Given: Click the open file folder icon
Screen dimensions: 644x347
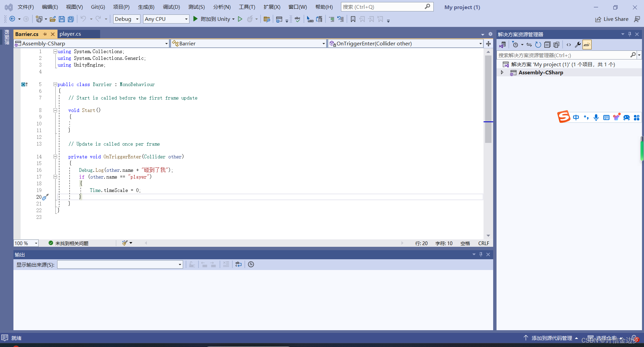Looking at the screenshot, I should tap(53, 19).
